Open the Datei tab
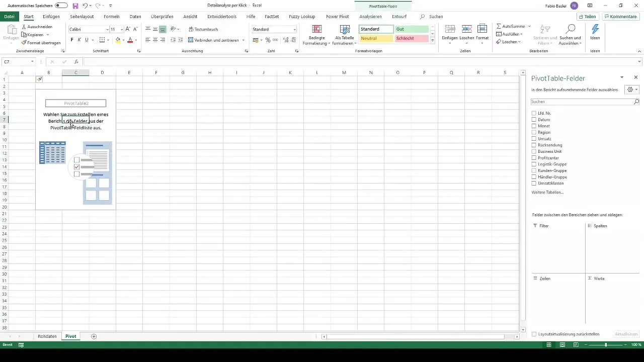Viewport: 644px width, 362px height. (x=9, y=17)
